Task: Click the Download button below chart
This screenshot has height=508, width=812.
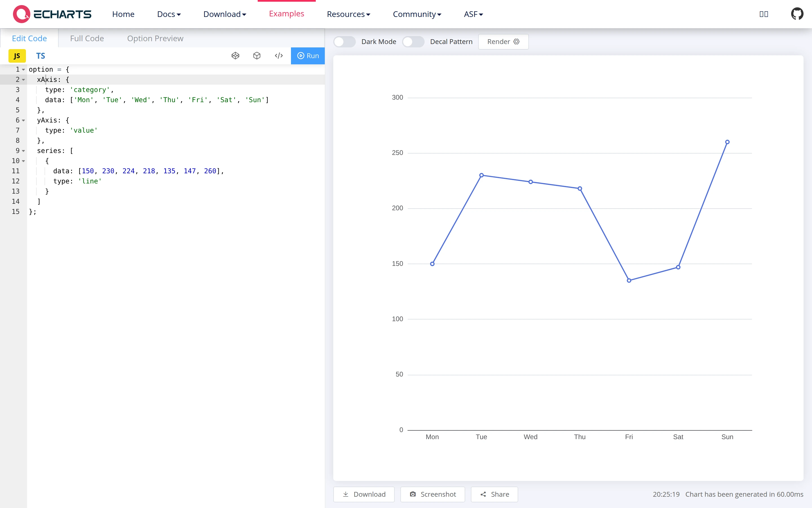Action: coord(364,494)
